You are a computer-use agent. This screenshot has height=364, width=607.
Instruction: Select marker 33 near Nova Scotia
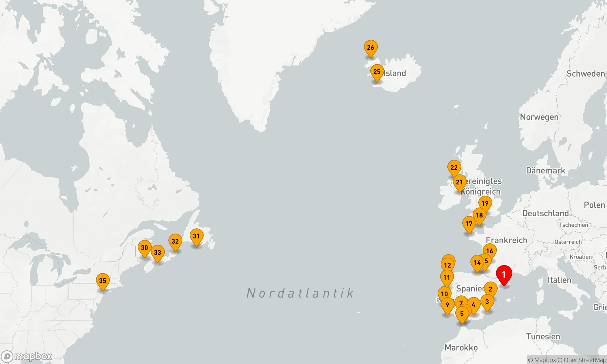[158, 252]
